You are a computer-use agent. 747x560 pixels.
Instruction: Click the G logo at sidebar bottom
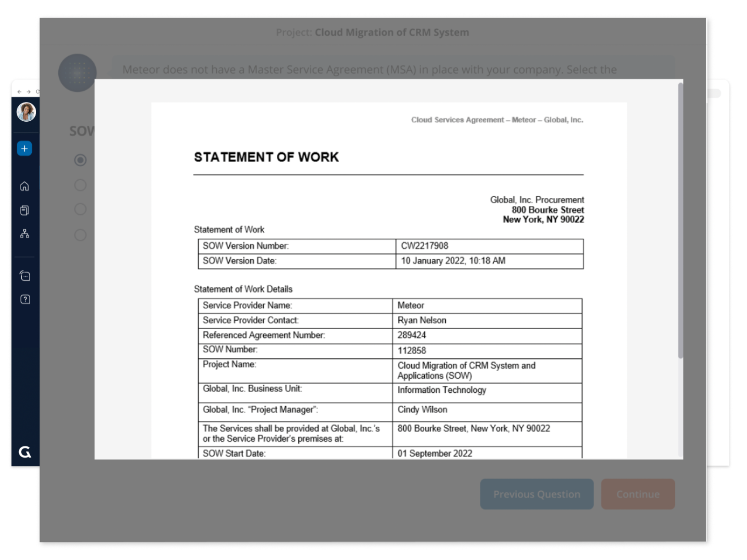tap(25, 452)
